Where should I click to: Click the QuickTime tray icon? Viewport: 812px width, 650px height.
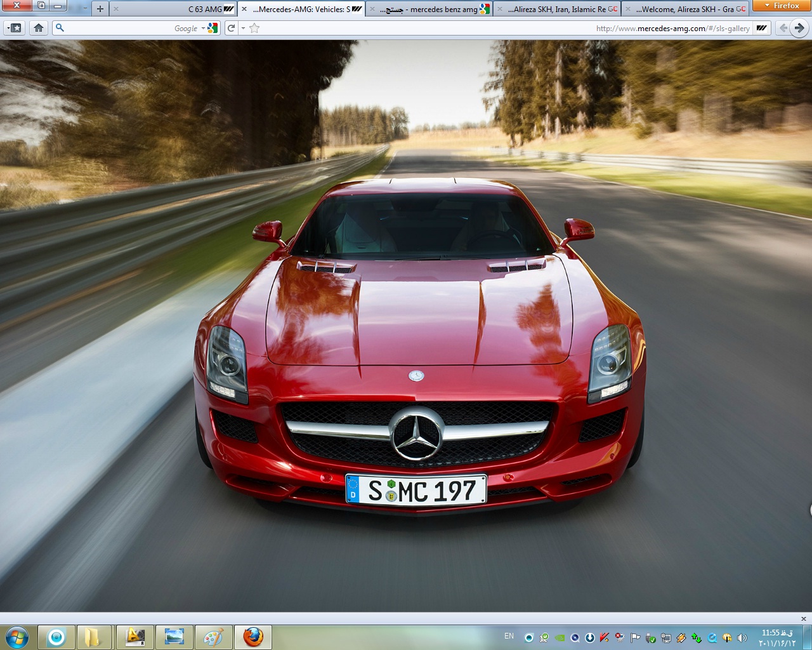(x=712, y=637)
